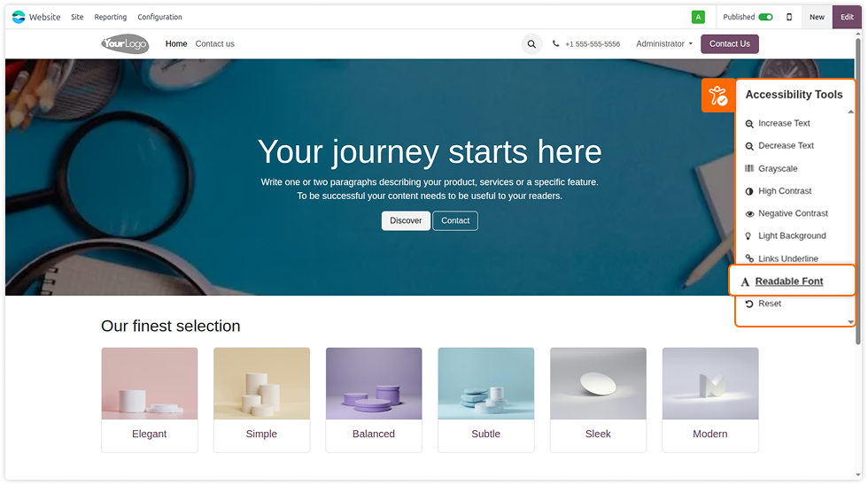Click the purple Contact Us button
Screen dimensions: 868x485
pyautogui.click(x=730, y=43)
